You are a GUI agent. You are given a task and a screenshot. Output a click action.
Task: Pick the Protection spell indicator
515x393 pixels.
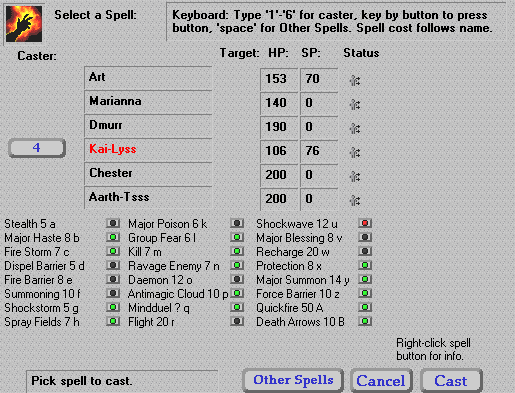[365, 265]
